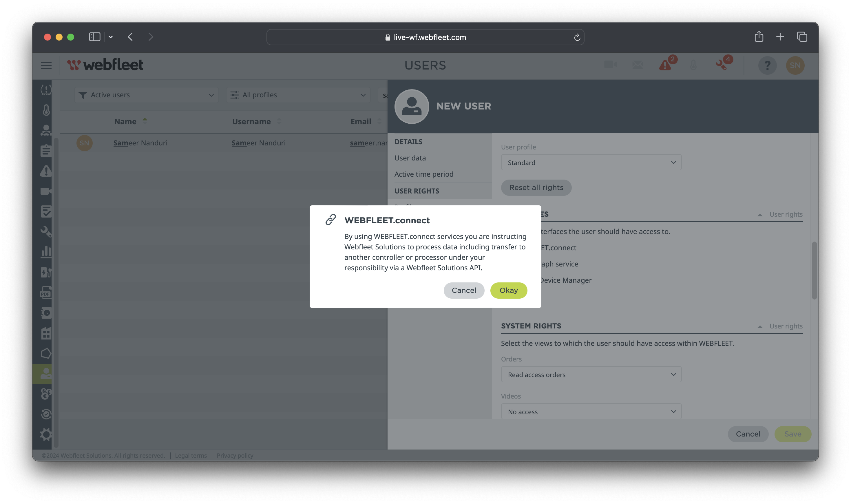
Task: Select the USER RIGHTS section heading
Action: 417,191
